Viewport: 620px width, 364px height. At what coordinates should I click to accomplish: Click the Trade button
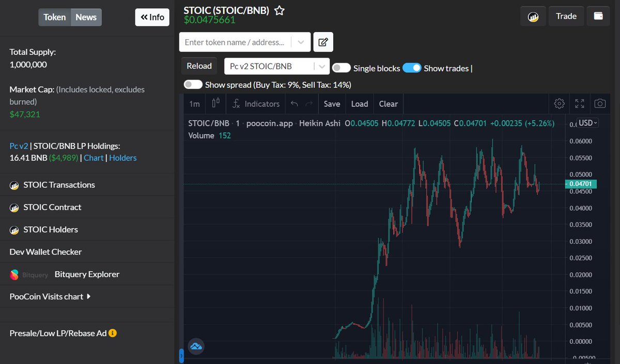[566, 16]
